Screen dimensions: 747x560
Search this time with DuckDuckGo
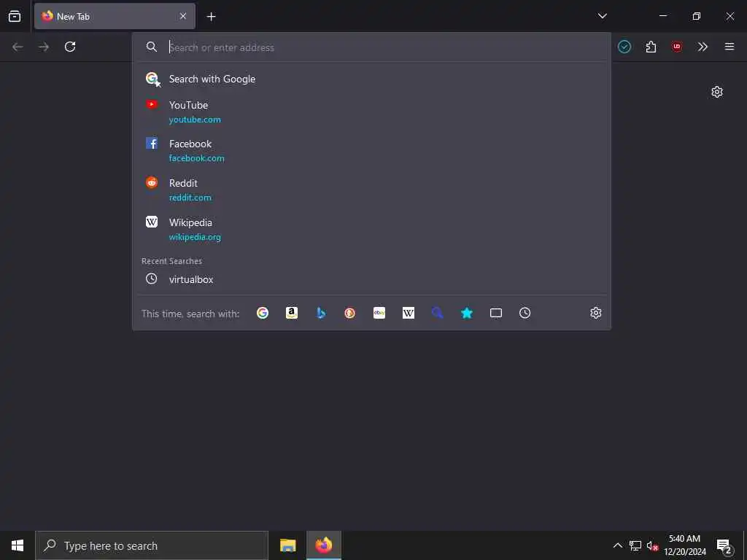click(x=350, y=313)
